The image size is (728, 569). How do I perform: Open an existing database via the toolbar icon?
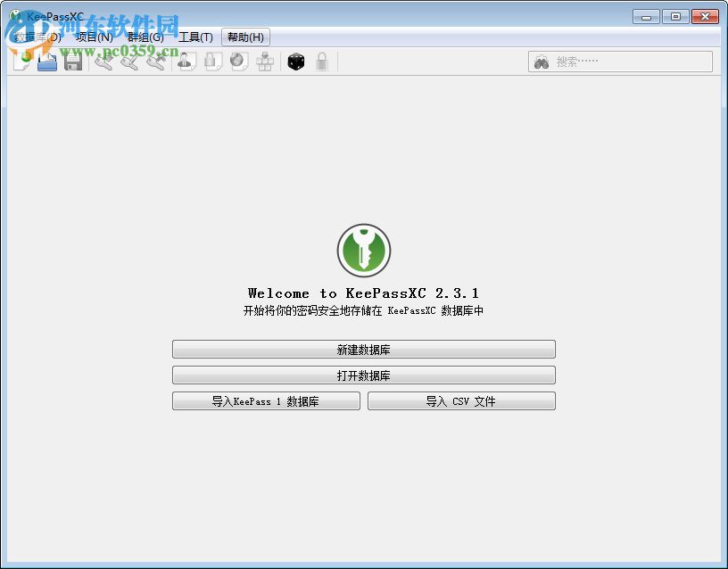45,62
